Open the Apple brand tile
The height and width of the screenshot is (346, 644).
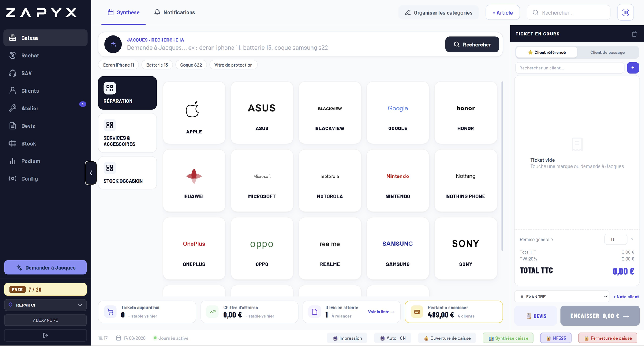coord(194,113)
